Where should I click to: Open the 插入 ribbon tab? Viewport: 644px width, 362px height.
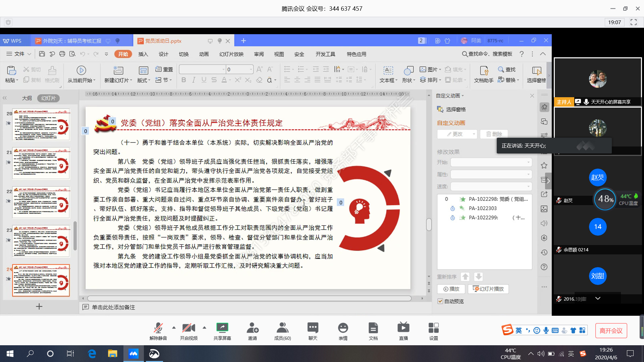pos(143,54)
